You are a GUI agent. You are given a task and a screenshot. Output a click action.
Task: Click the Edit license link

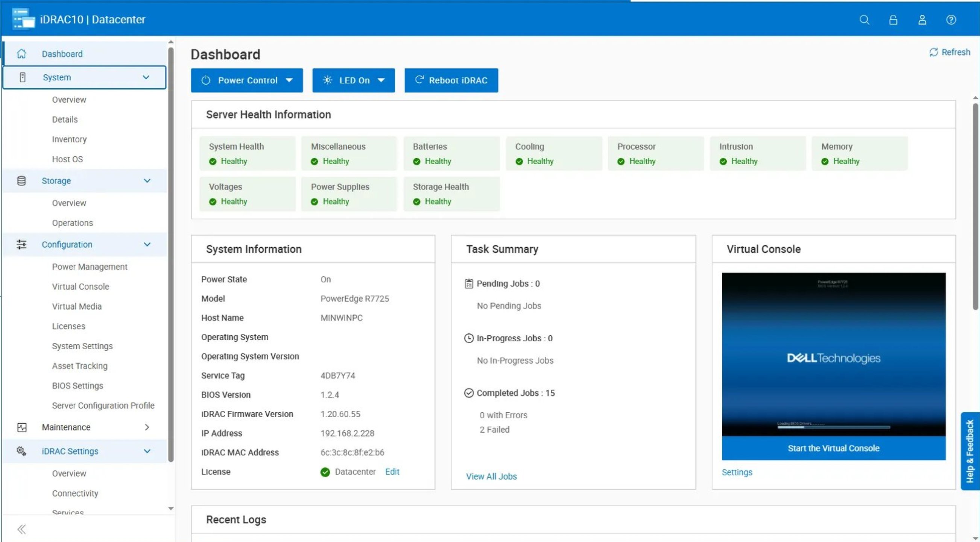(392, 472)
